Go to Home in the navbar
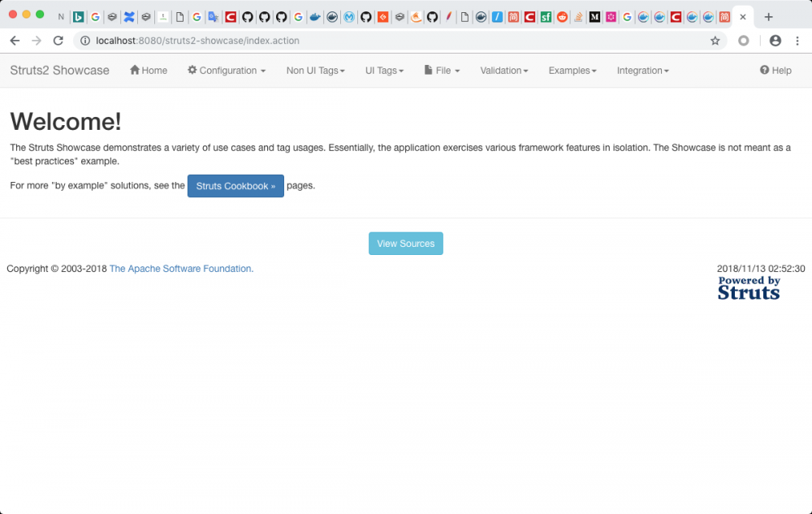The width and height of the screenshot is (812, 514). [149, 71]
